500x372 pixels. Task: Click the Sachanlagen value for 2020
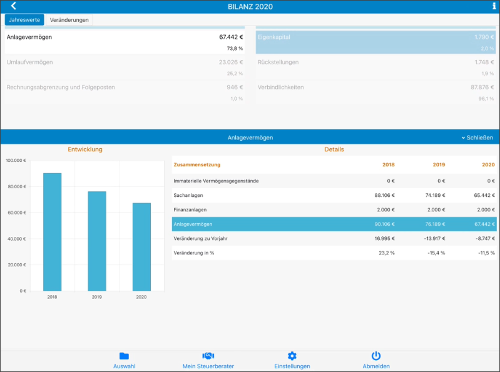click(x=484, y=195)
